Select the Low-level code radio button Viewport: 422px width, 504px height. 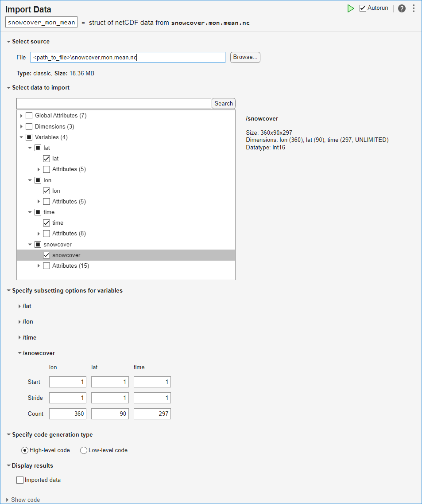click(84, 450)
